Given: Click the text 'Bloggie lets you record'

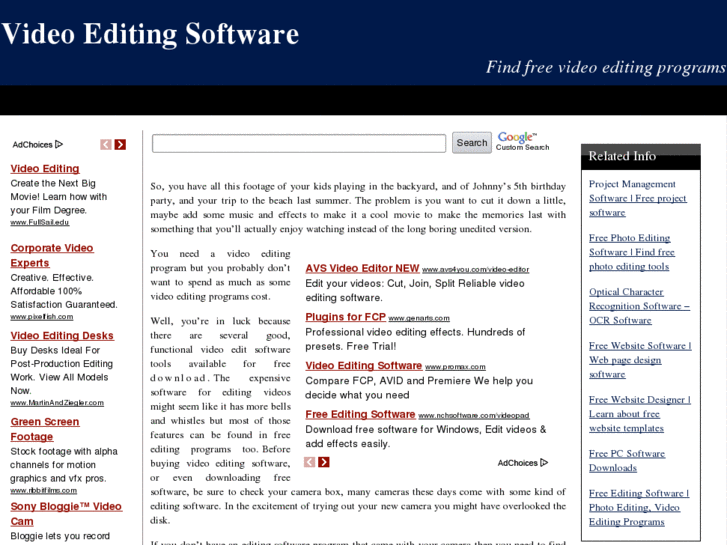Looking at the screenshot, I should (60, 536).
